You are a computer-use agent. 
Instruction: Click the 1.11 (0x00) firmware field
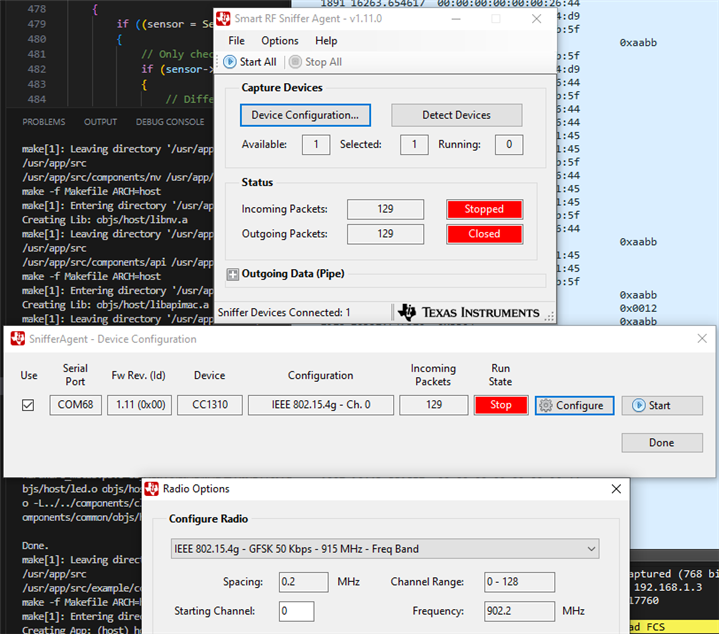139,405
